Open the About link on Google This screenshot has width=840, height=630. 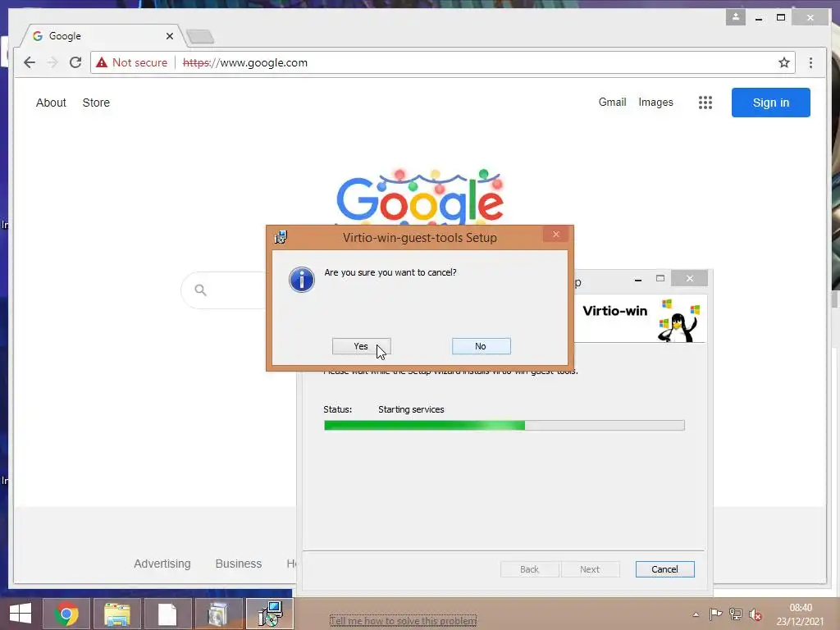coord(51,103)
